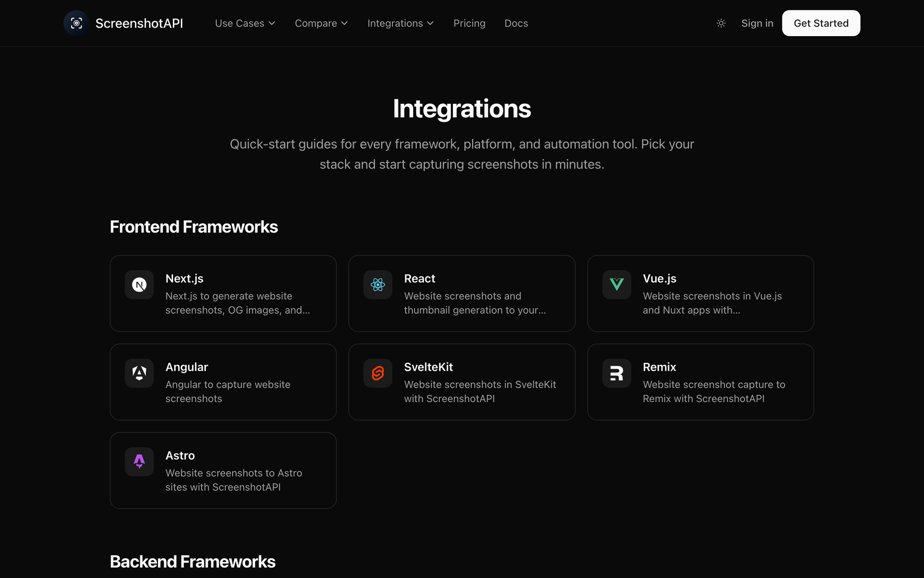Open the Vue.js integration card title
The width and height of the screenshot is (924, 578).
[x=660, y=279]
